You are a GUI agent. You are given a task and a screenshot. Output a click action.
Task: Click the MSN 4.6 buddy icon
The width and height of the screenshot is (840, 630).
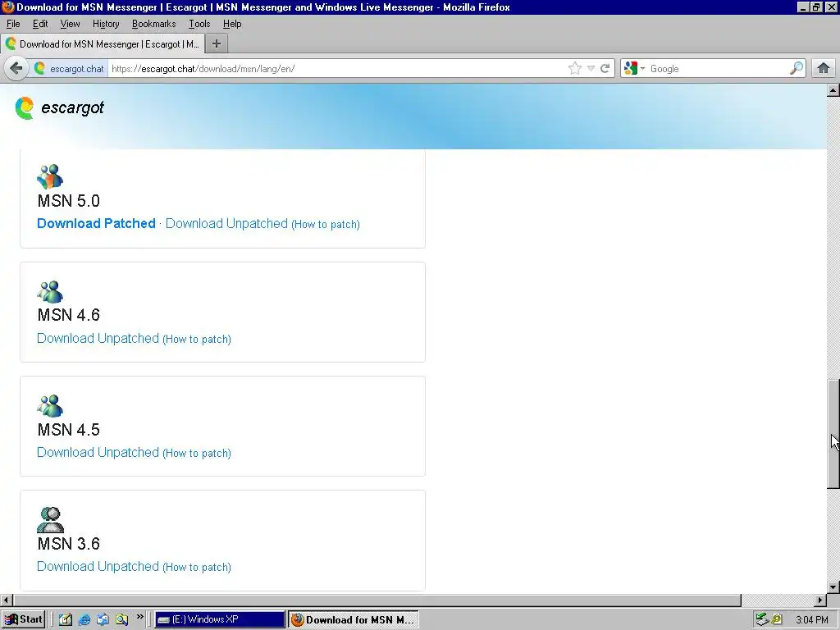(x=50, y=292)
